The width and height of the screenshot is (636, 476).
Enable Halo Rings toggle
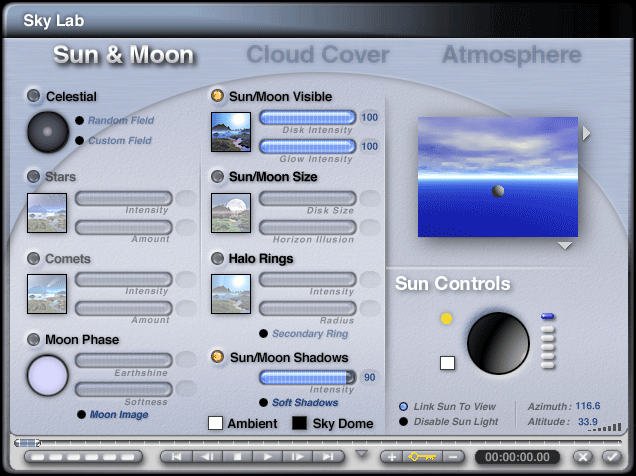(x=217, y=258)
